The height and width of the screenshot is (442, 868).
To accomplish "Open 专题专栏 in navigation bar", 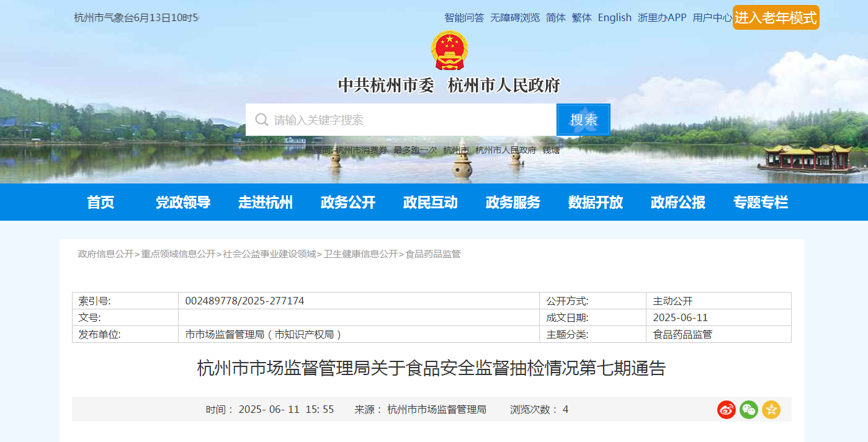I will [761, 202].
